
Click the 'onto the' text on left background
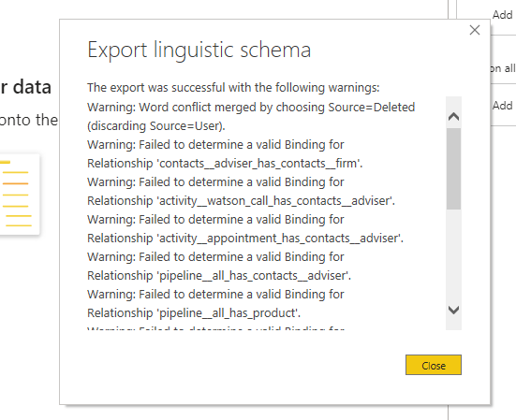pos(29,120)
